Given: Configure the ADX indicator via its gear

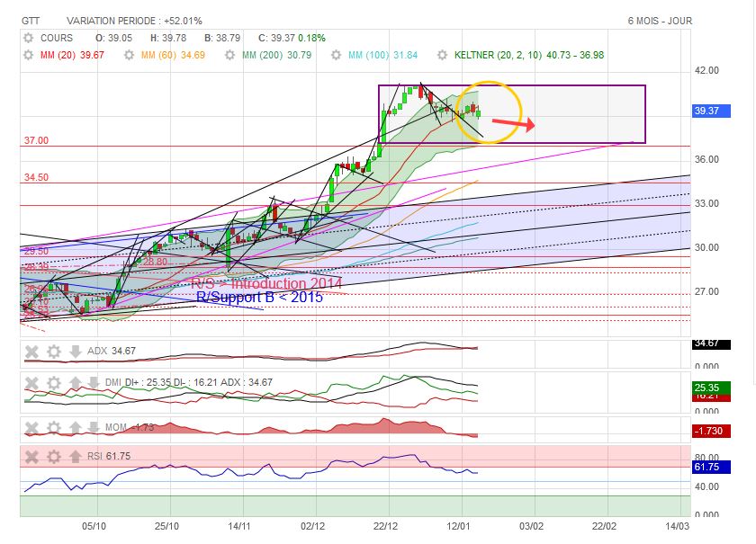Looking at the screenshot, I should (x=53, y=352).
